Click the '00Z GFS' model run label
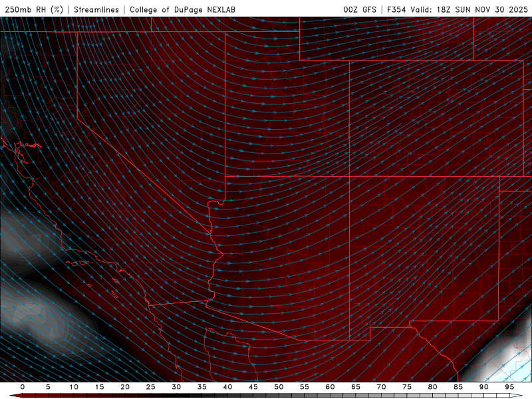The width and height of the screenshot is (532, 399). 360,9
